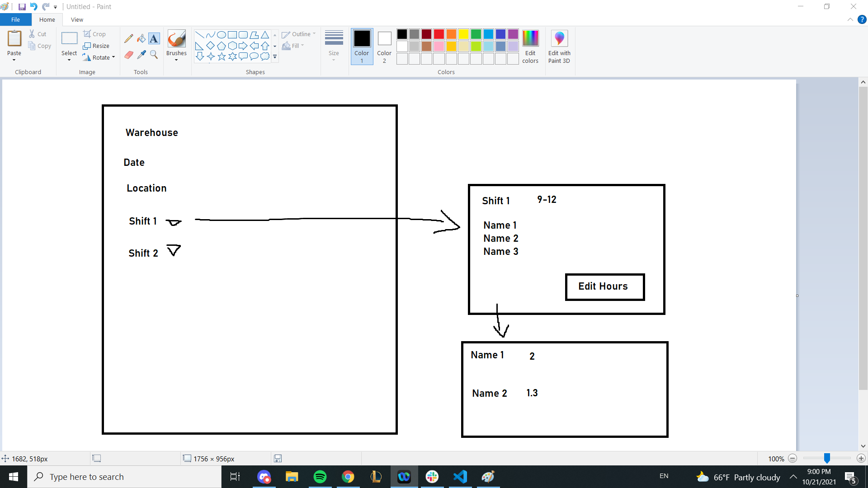
Task: Click the Zoom out minus button
Action: [793, 458]
